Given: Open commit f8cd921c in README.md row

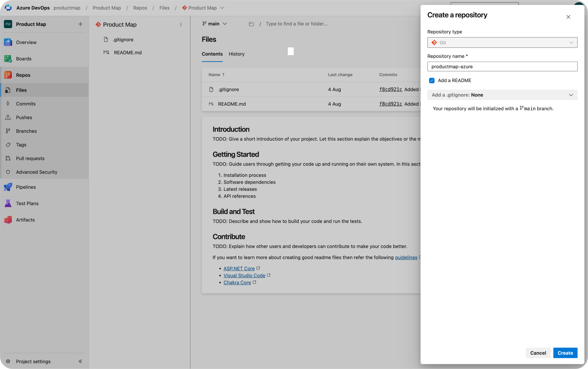Looking at the screenshot, I should click(391, 104).
